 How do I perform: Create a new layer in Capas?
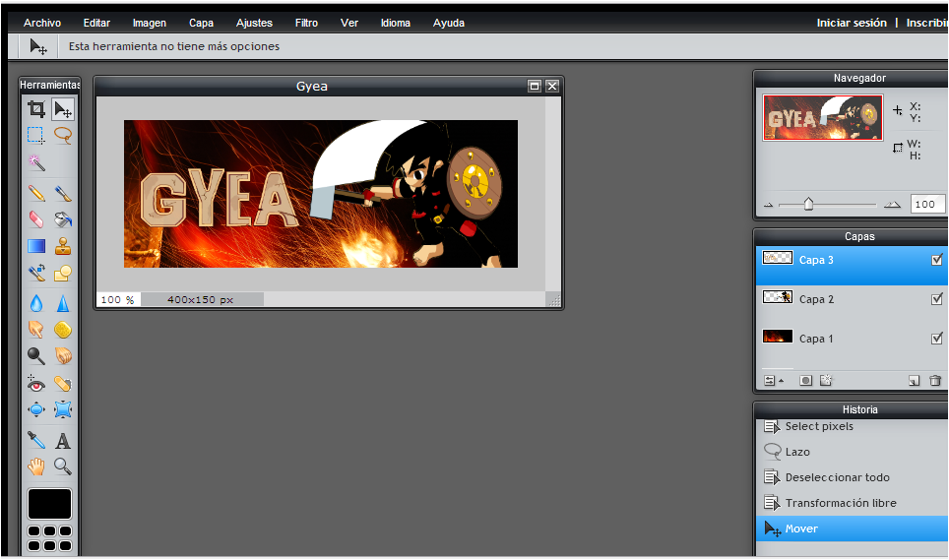[914, 381]
